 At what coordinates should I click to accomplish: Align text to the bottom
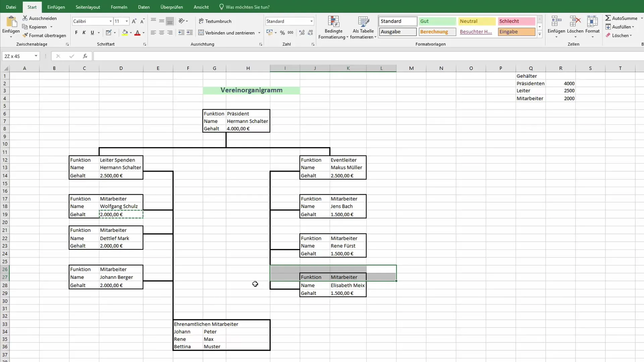[x=170, y=21]
